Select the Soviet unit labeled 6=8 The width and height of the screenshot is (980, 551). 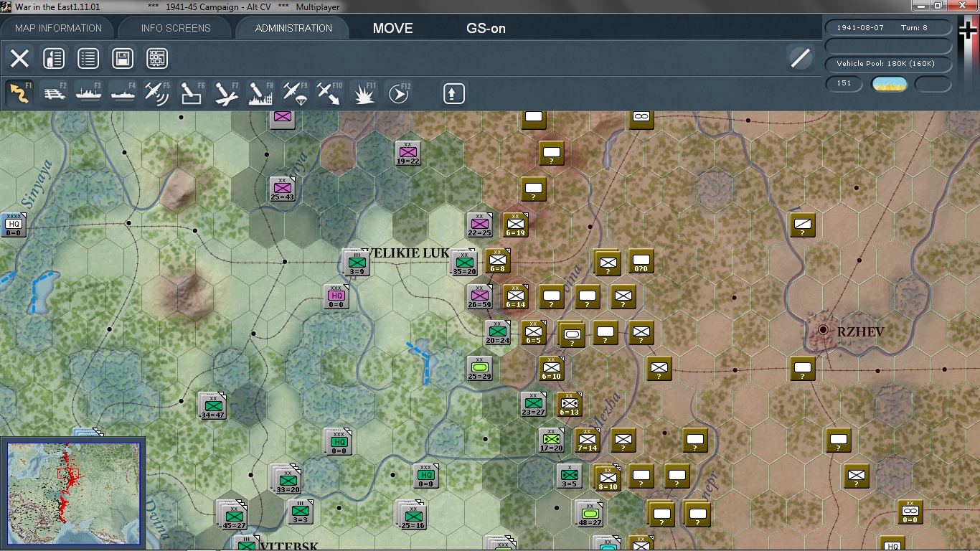498,261
